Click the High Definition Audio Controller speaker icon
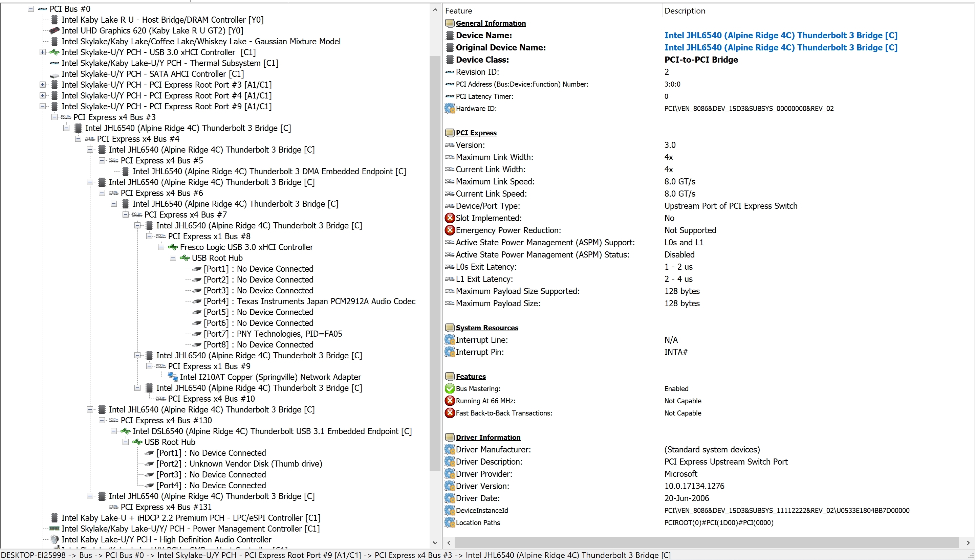Image resolution: width=975 pixels, height=560 pixels. pyautogui.click(x=54, y=539)
